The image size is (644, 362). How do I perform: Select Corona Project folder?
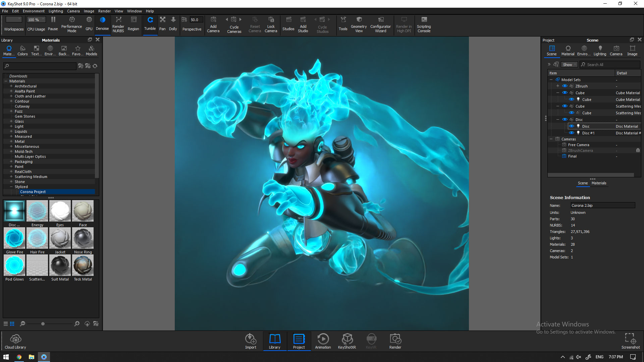tap(33, 192)
